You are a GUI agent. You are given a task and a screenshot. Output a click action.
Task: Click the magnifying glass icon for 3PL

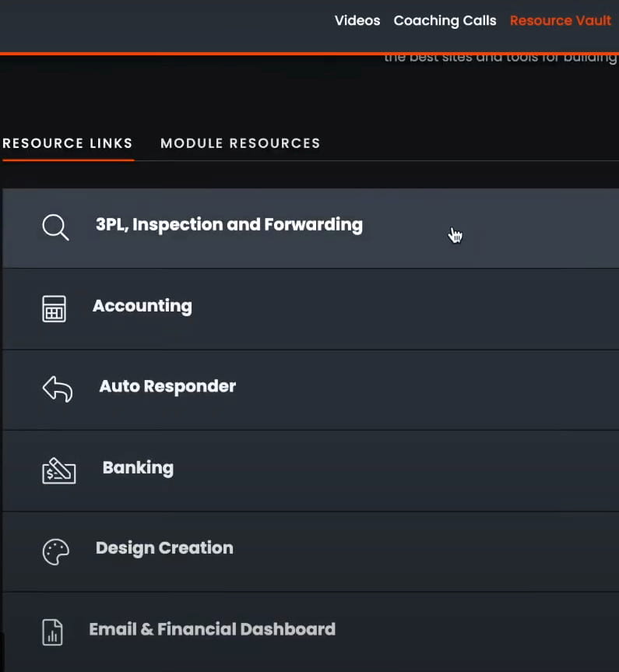coord(55,227)
